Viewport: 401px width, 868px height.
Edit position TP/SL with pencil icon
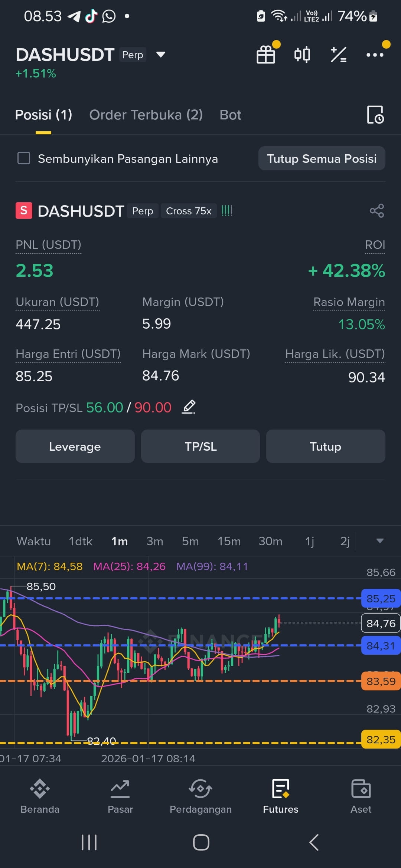189,407
